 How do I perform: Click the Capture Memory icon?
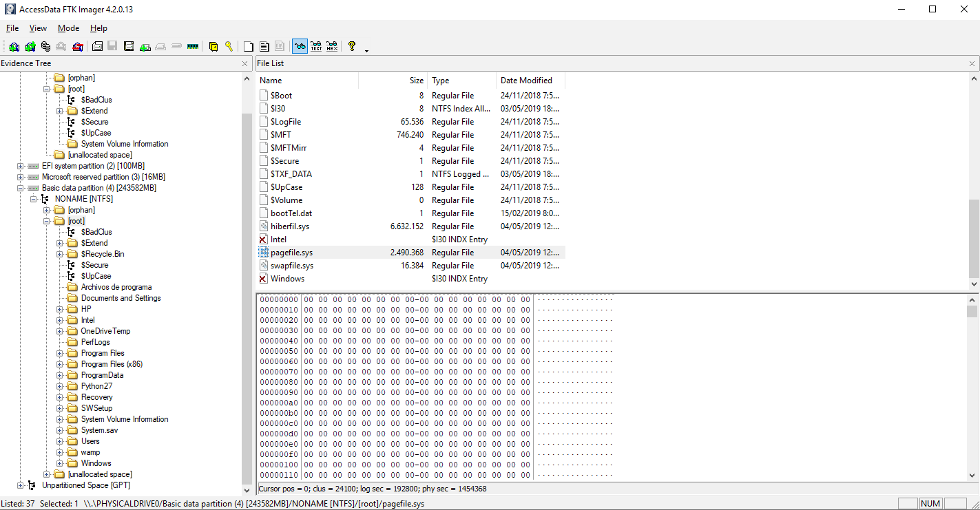tap(193, 46)
